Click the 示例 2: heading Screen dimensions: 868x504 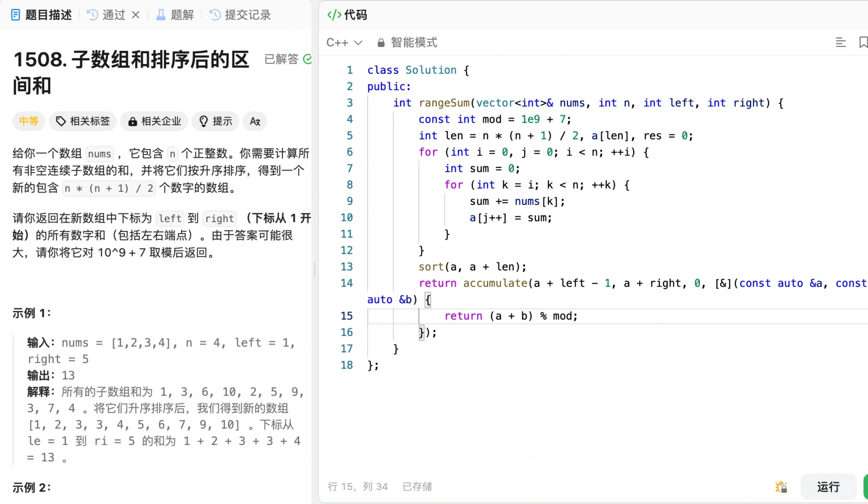[x=32, y=488]
